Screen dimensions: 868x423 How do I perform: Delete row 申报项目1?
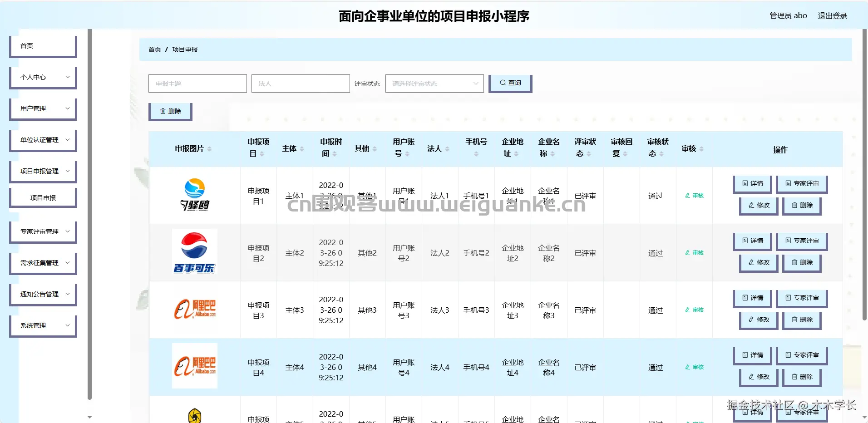click(x=802, y=206)
